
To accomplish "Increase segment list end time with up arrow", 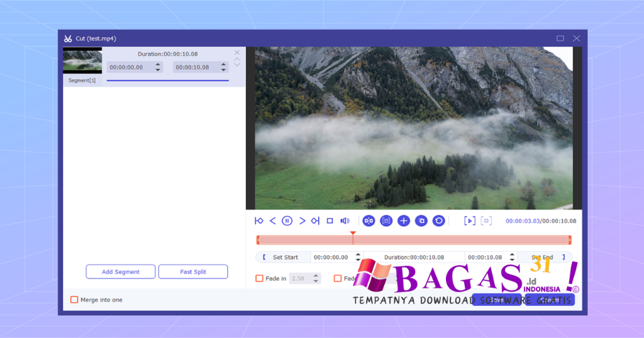I will 223,65.
